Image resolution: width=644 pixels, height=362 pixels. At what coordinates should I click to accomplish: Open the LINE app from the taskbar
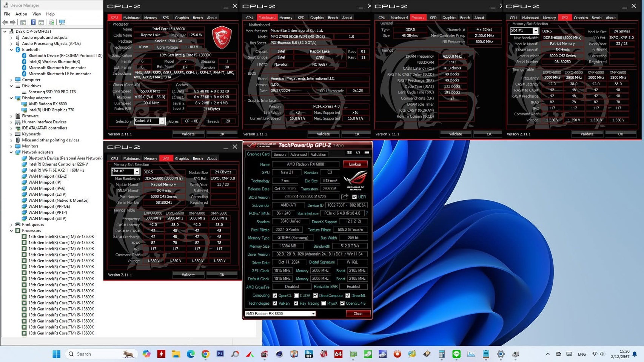pos(456,354)
